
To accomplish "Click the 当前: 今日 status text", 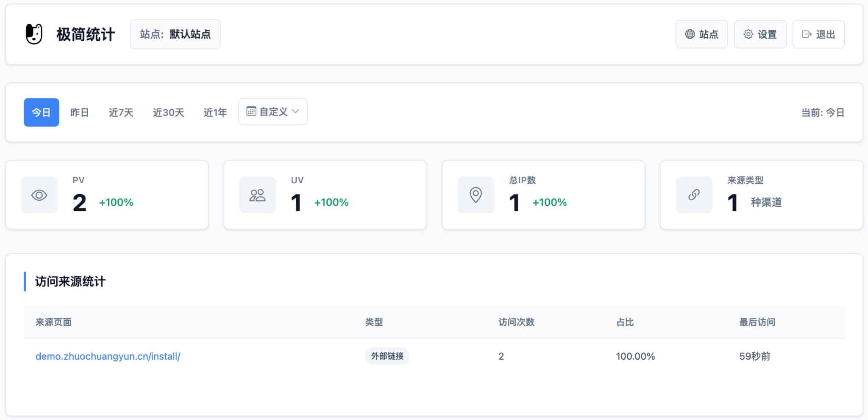I will coord(823,112).
